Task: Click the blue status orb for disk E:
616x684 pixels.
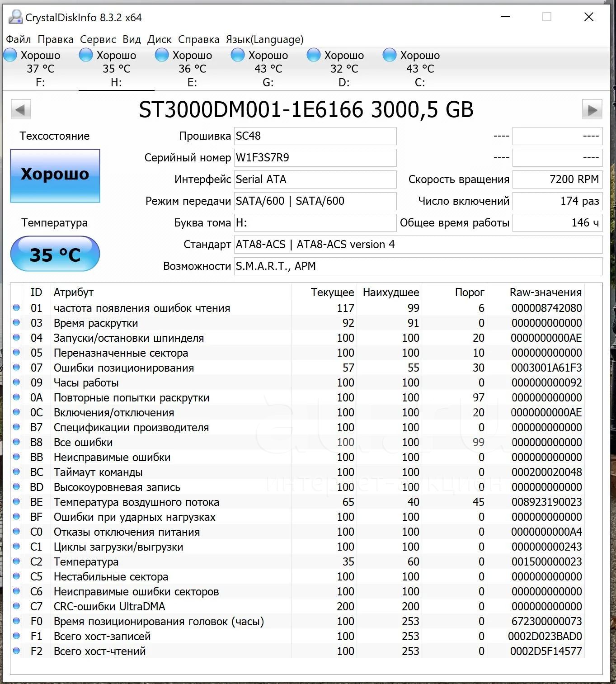Action: 162,55
